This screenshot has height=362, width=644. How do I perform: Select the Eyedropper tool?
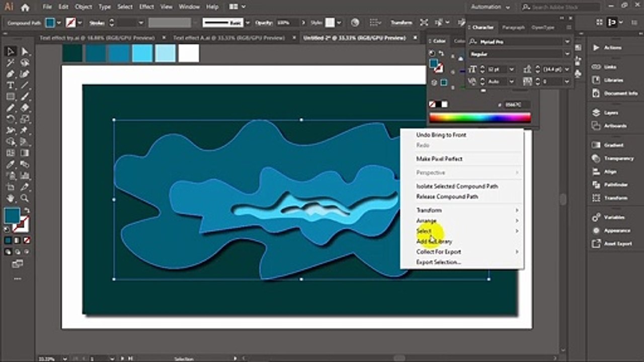(10, 164)
